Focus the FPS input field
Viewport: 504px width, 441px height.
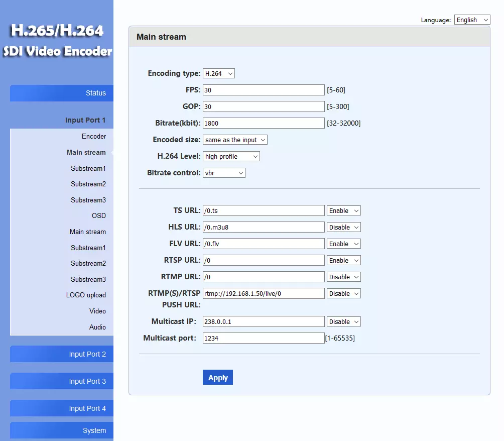(x=264, y=90)
